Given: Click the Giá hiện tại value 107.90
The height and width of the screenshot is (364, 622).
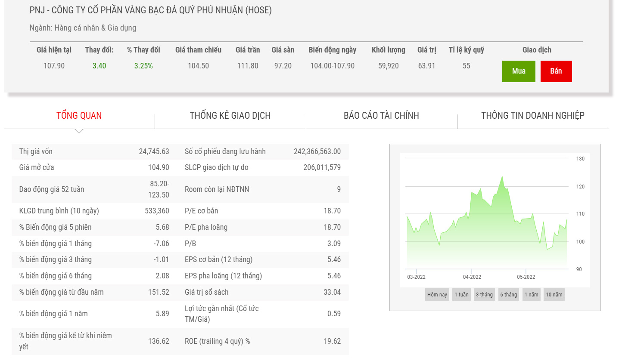Looking at the screenshot, I should pyautogui.click(x=54, y=66).
